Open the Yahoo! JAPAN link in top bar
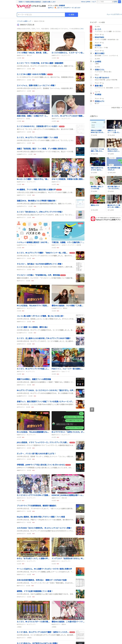 86,2
